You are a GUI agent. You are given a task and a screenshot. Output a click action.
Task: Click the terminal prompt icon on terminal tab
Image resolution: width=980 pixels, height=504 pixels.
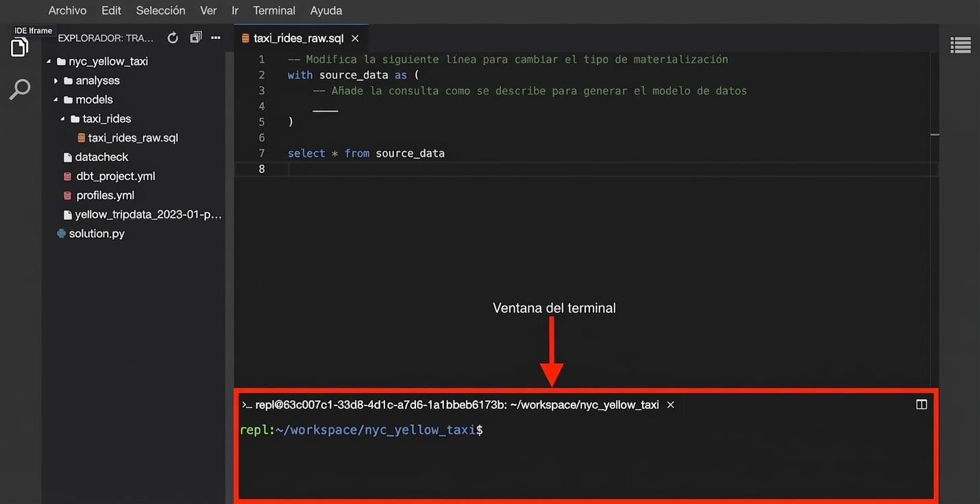tap(247, 405)
